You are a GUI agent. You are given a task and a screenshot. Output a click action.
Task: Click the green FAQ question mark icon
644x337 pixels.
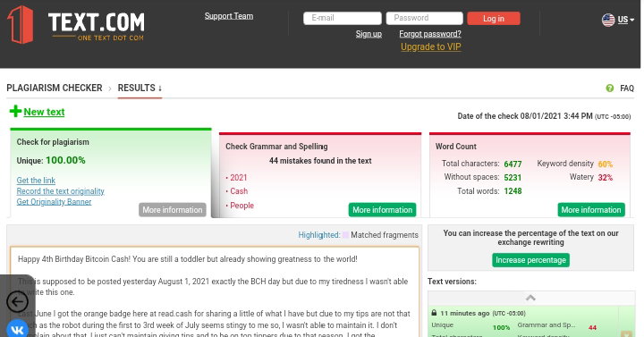point(609,88)
